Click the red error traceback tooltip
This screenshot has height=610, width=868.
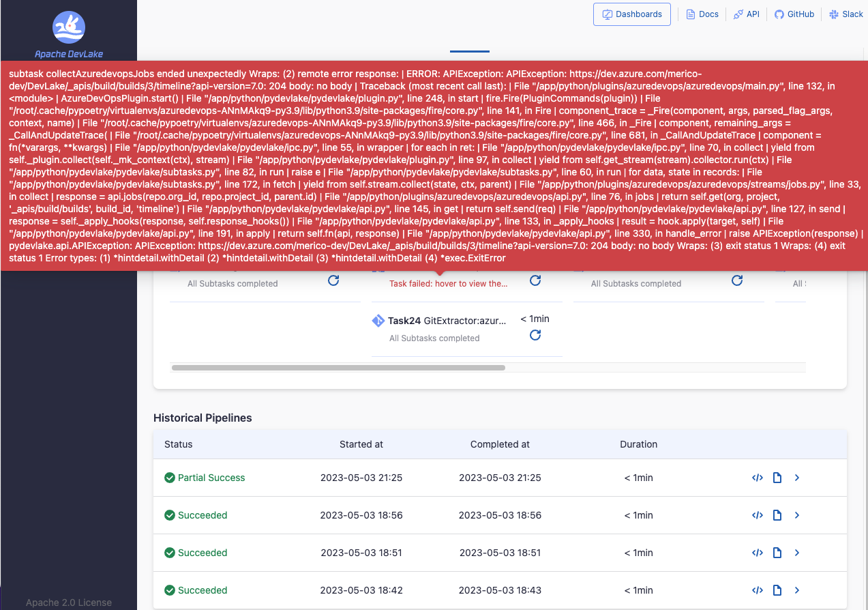(434, 165)
